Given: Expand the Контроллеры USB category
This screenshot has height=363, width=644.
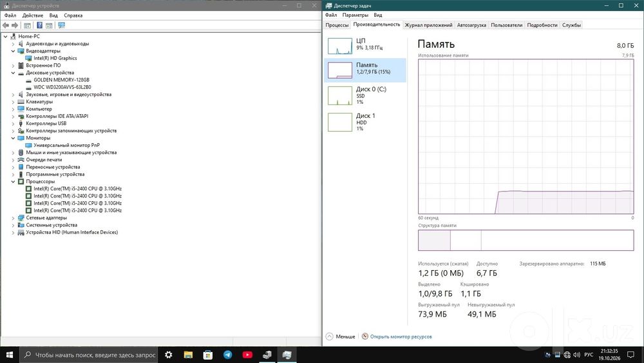Looking at the screenshot, I should [13, 124].
